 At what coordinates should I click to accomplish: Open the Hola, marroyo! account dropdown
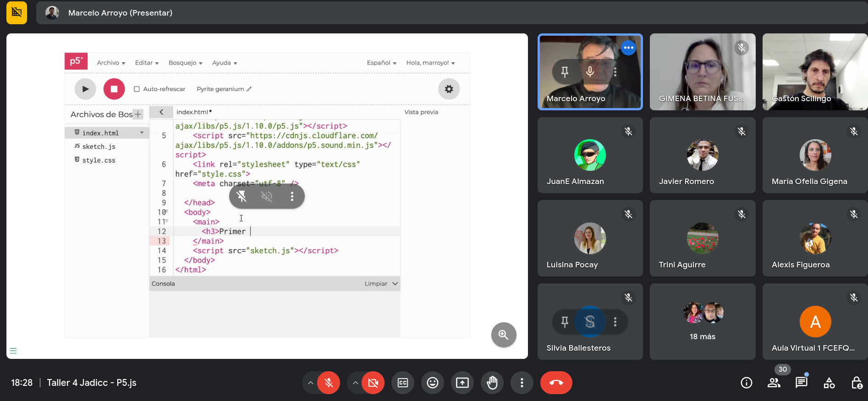pos(430,63)
